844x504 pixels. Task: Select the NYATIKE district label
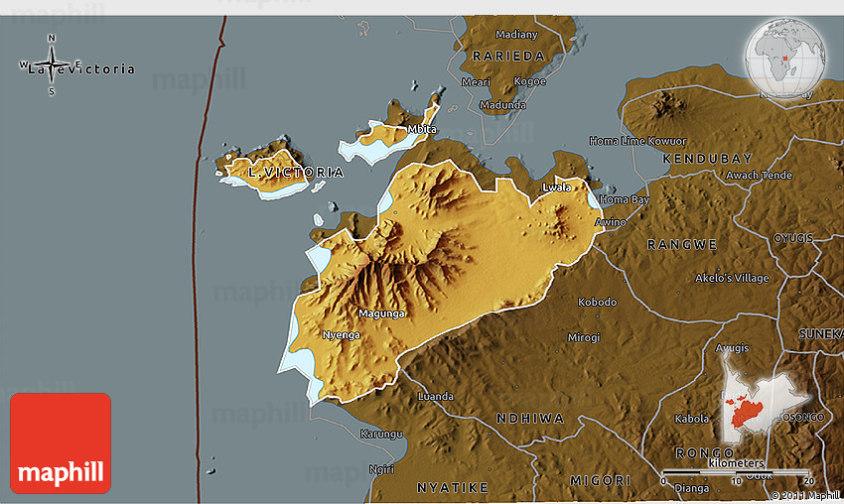pyautogui.click(x=452, y=487)
